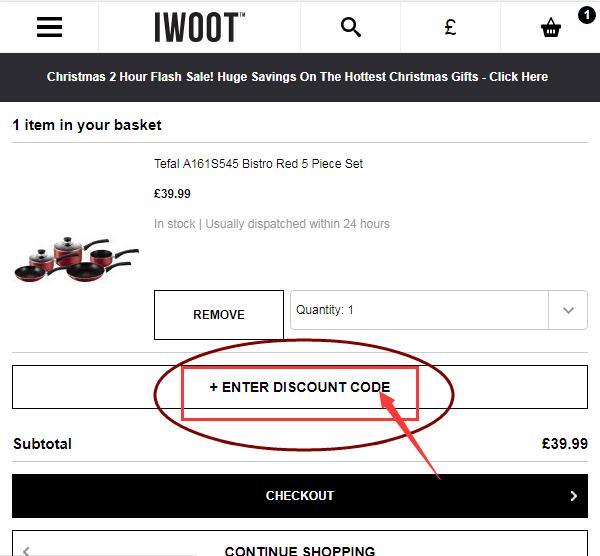Remove the Tefal set from basket
Image resolution: width=600 pixels, height=556 pixels.
(219, 315)
